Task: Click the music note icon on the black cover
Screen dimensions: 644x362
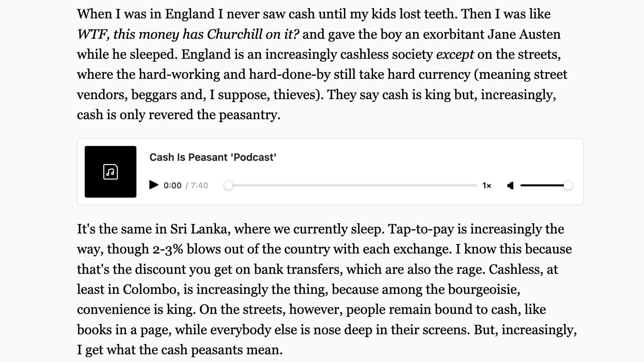Action: 110,171
